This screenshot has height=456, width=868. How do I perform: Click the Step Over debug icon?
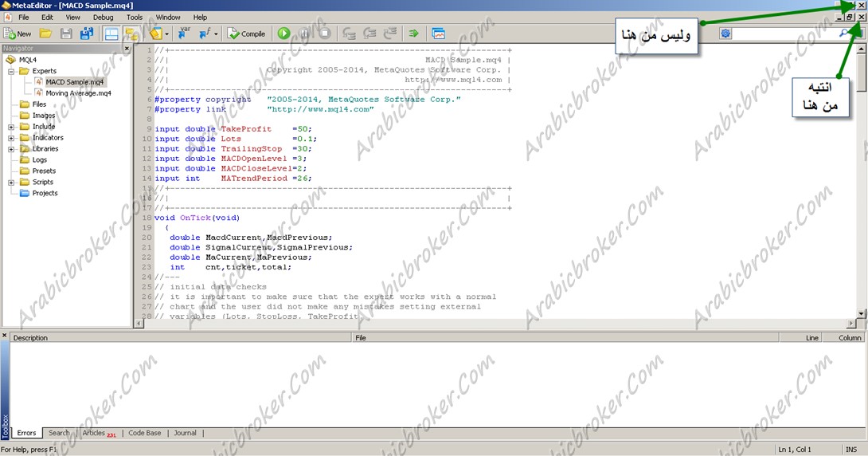coord(369,33)
